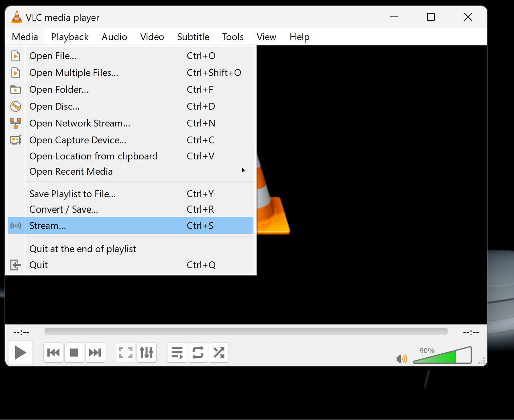Click the Open Disc... disc icon

[16, 106]
